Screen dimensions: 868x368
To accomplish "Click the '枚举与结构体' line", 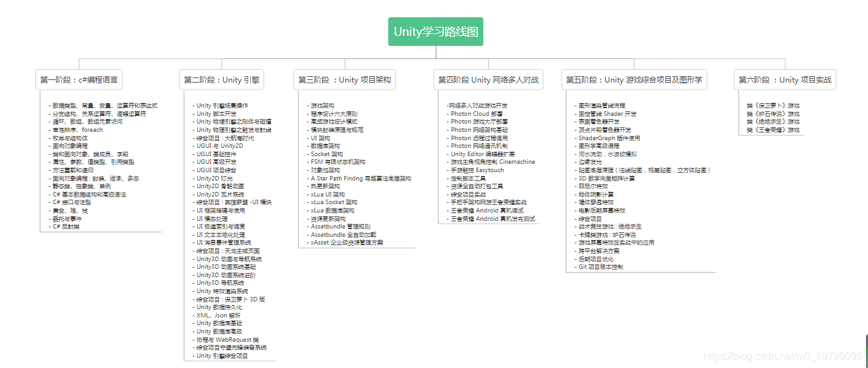I will tap(68, 138).
